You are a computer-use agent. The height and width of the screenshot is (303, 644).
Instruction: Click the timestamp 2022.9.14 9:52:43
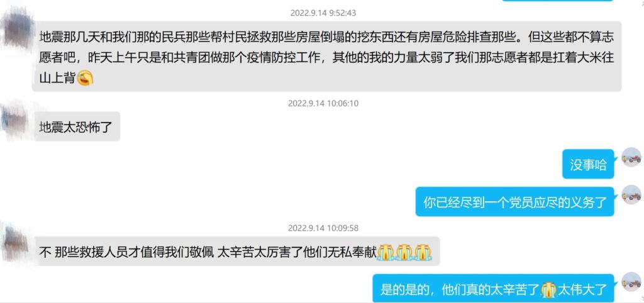click(323, 13)
